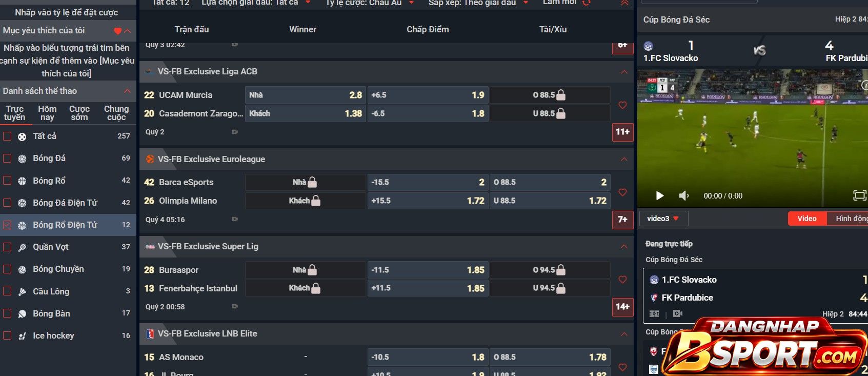Viewport: 868px width, 376px height.
Task: Open the video3 stream dropdown
Action: coord(663,219)
